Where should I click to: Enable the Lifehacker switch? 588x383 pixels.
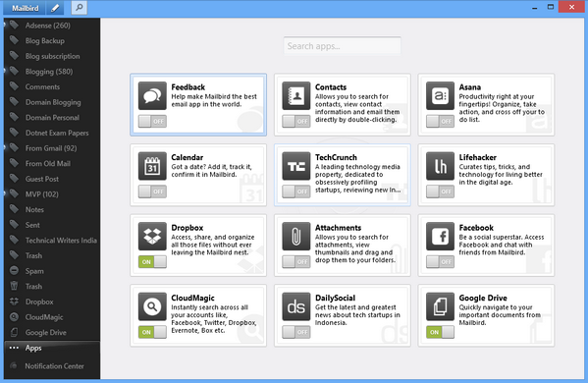[440, 191]
